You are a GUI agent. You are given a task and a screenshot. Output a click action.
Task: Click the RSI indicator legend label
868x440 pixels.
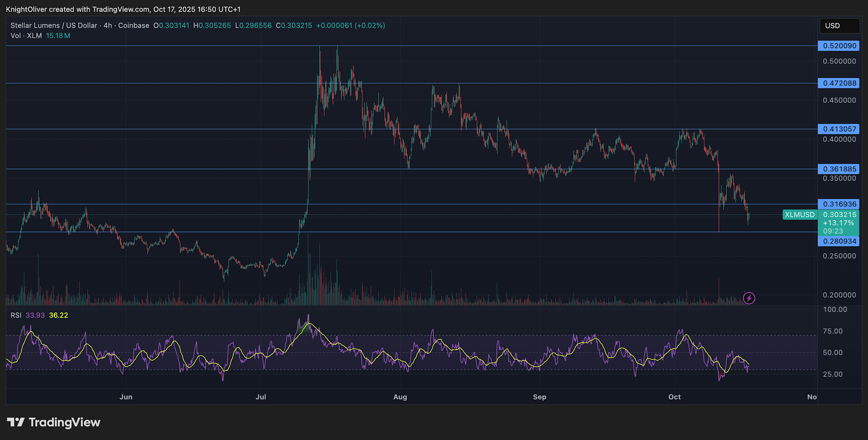[x=16, y=315]
